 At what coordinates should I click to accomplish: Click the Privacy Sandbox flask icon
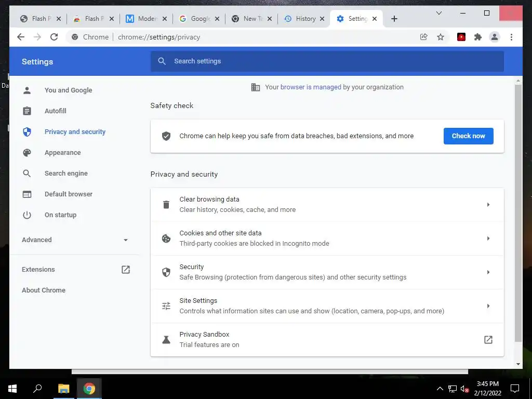point(166,340)
